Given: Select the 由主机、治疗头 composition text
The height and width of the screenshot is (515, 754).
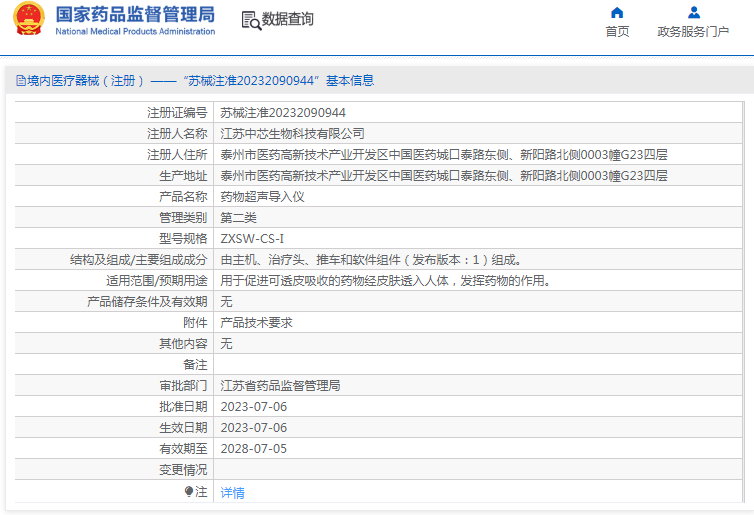Looking at the screenshot, I should point(371,260).
